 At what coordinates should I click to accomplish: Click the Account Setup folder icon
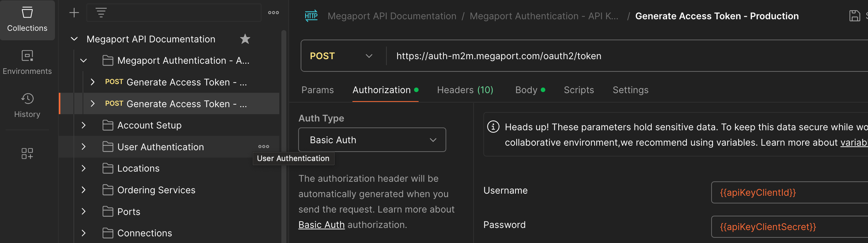pos(108,125)
